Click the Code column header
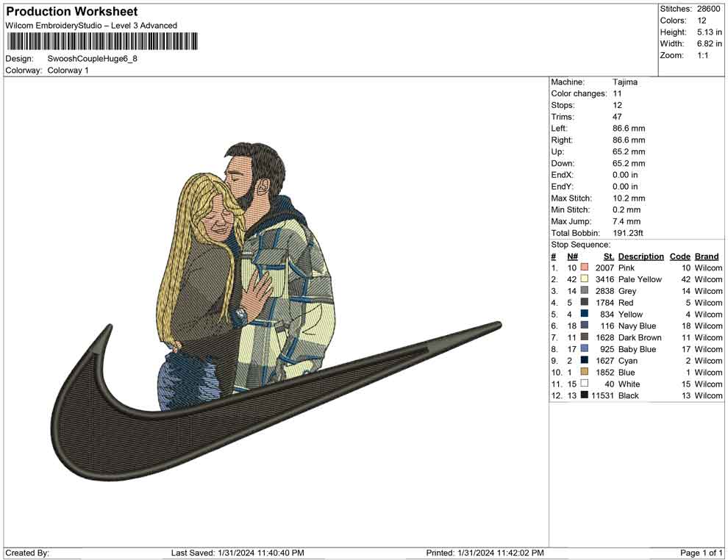728x560 pixels. click(x=679, y=256)
